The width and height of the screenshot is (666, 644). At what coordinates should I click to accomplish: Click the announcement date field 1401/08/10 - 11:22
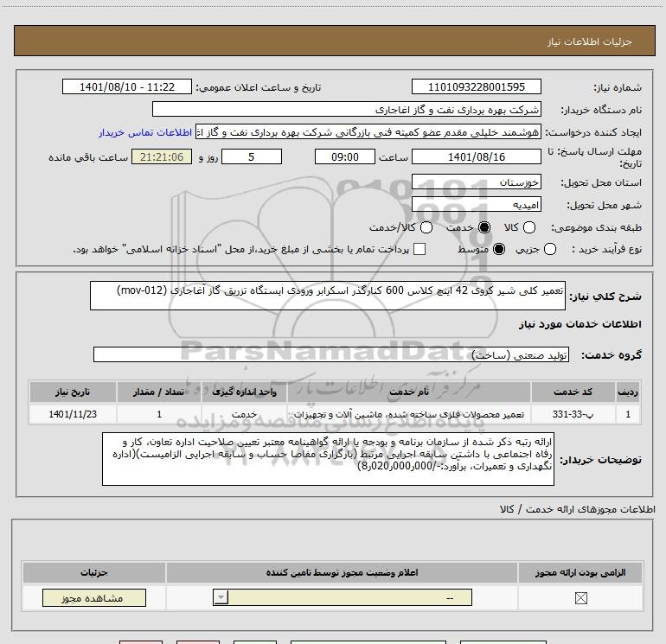pos(127,86)
